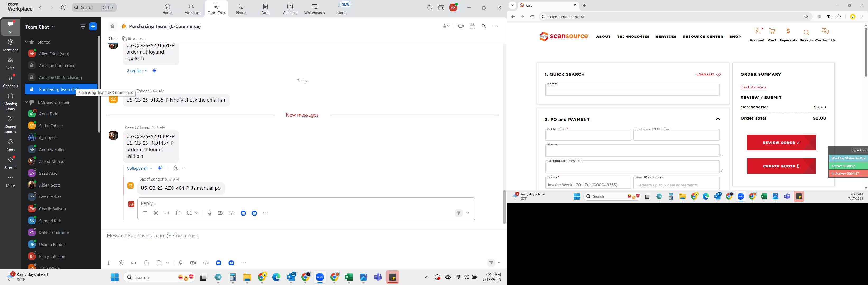Open Excel from Windows taskbar
868x285 pixels.
(x=348, y=277)
